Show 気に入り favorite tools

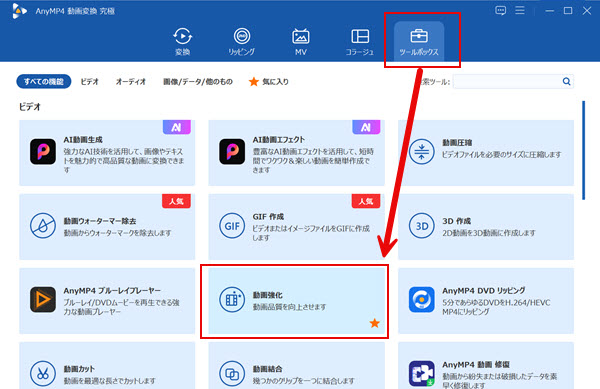[269, 81]
